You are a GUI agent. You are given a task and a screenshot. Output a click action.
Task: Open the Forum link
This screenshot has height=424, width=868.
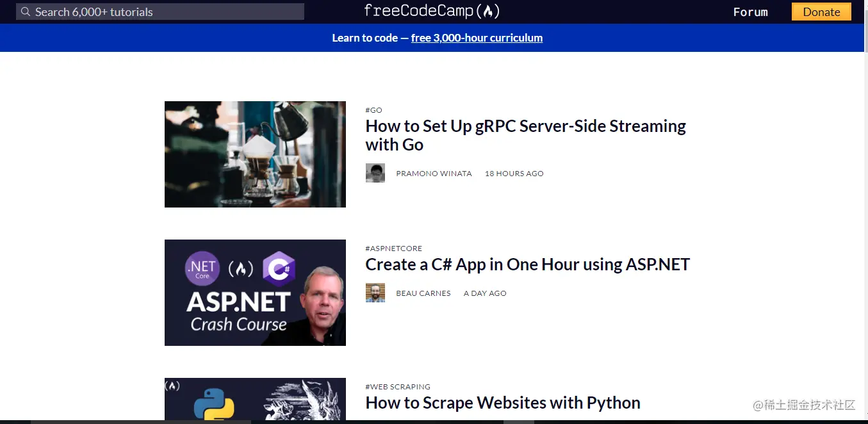[x=750, y=12]
